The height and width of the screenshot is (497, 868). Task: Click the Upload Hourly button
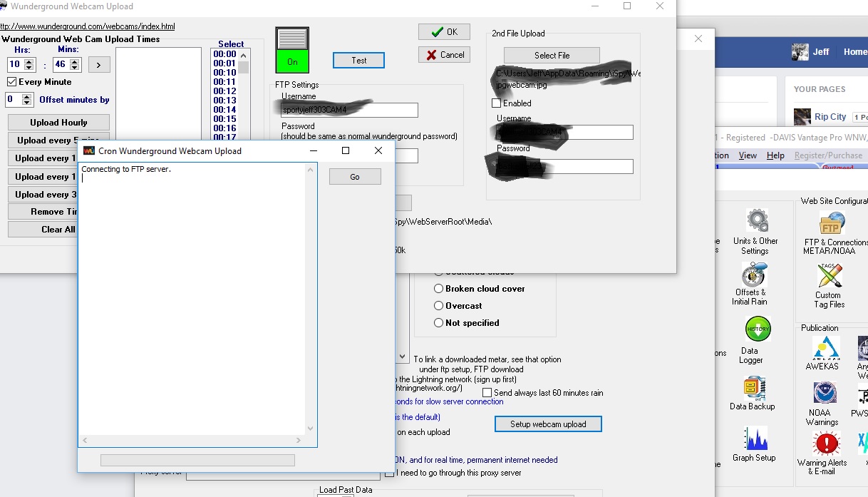(x=58, y=123)
